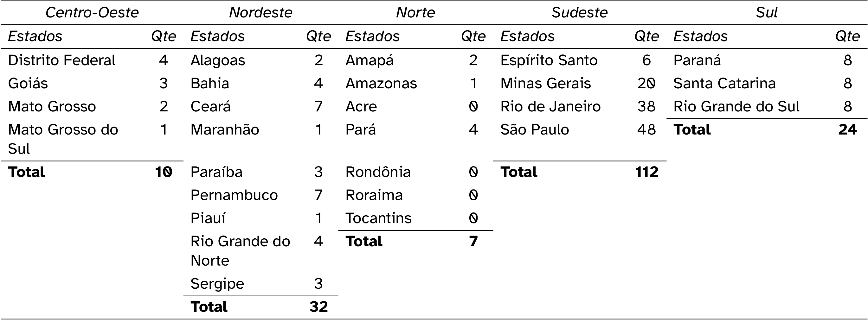The width and height of the screenshot is (868, 320).
Task: Select the Espírito Santo cell
Action: (549, 60)
